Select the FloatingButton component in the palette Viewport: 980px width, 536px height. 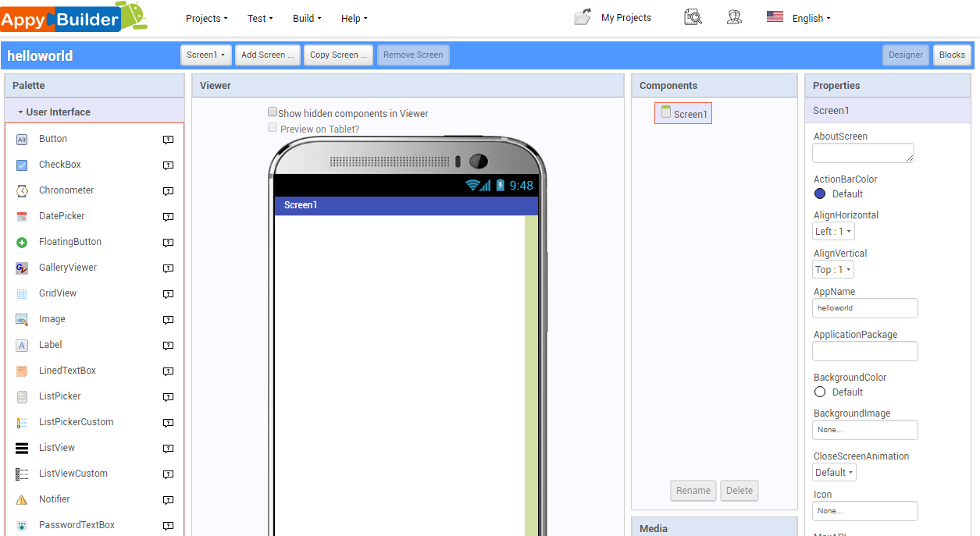click(x=69, y=241)
